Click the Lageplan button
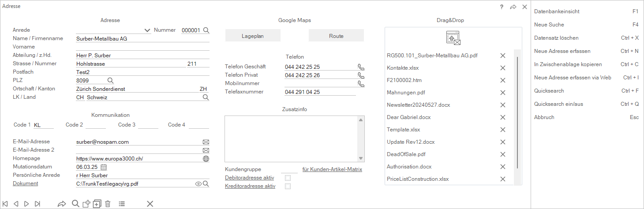 (x=253, y=36)
